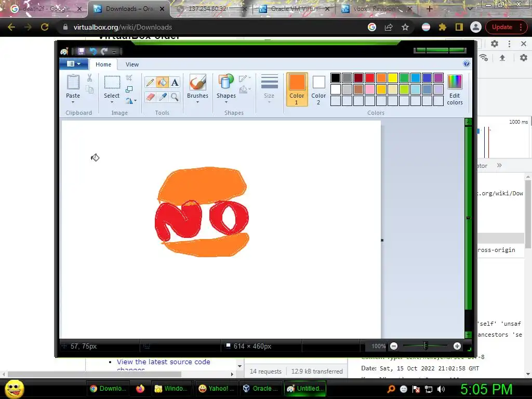Open the Paint file menu button
Viewport: 532px width, 399px height.
coord(74,64)
